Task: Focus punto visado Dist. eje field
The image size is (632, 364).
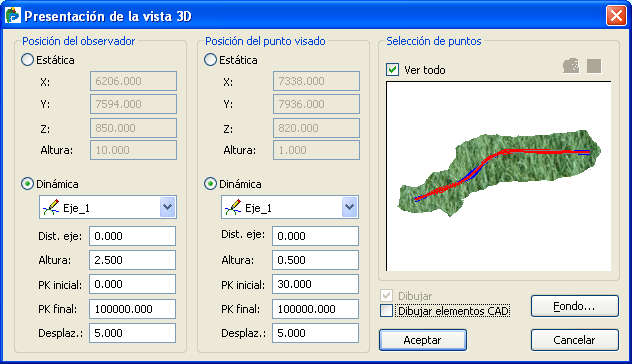Action: coord(315,236)
